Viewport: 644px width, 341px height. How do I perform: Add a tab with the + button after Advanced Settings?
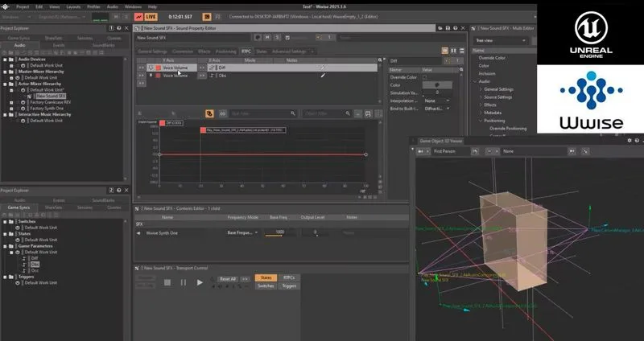tap(312, 51)
